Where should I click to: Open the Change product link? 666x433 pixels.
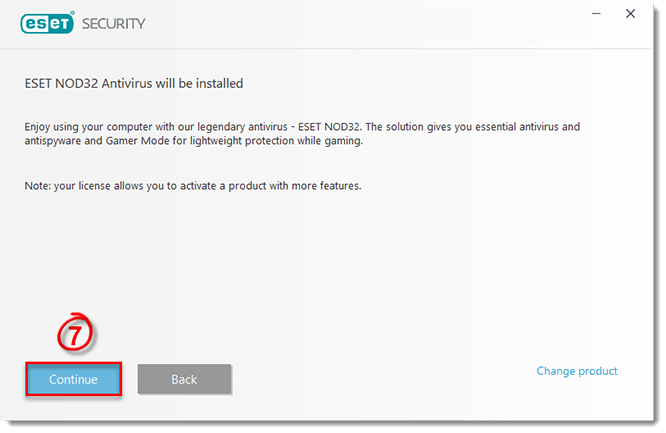pyautogui.click(x=577, y=371)
